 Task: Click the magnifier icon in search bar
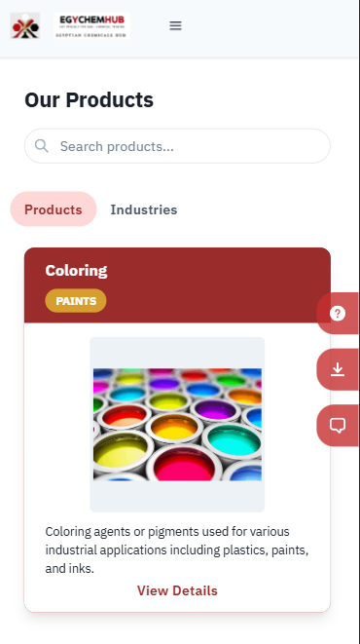click(42, 145)
